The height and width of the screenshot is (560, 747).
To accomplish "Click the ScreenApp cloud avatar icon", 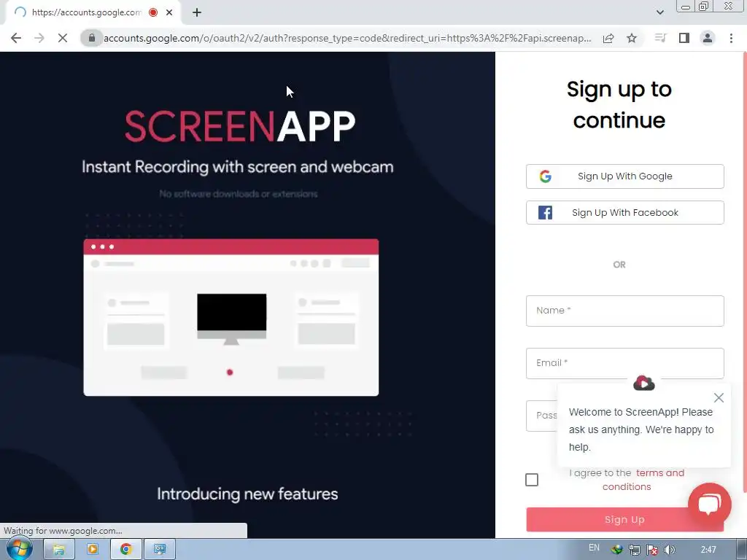I will (x=643, y=383).
